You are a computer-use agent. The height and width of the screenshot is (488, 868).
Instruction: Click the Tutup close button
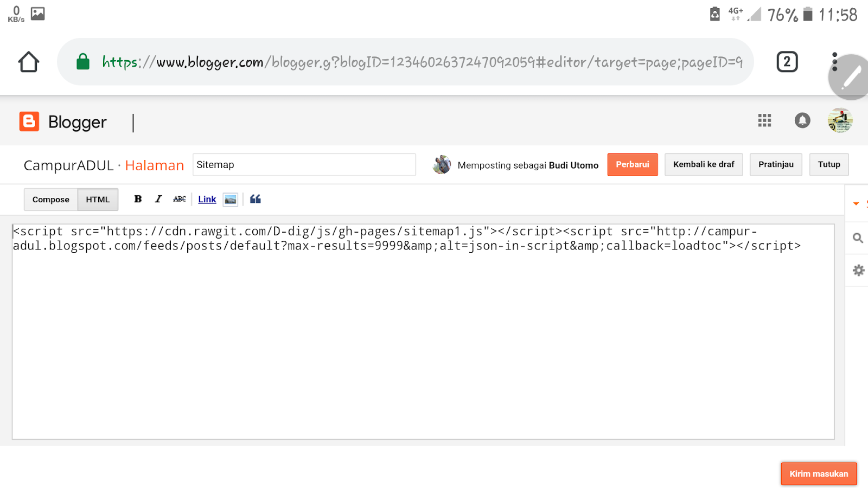pos(829,164)
